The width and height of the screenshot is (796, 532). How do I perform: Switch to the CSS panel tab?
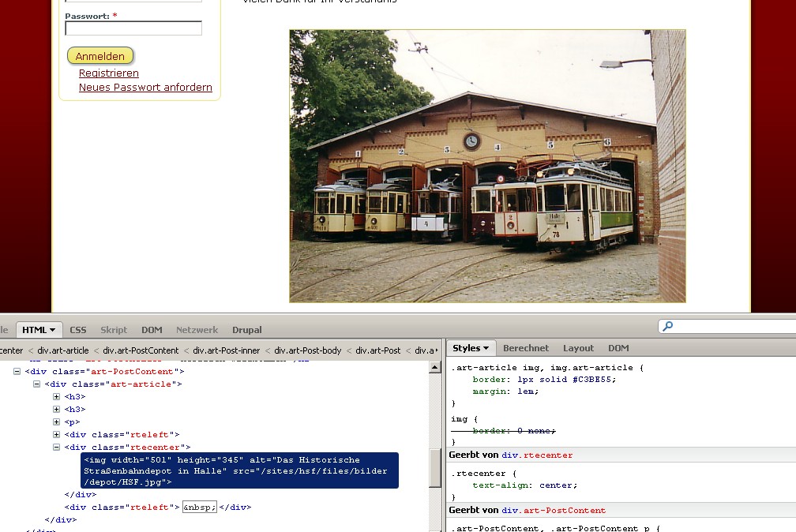pos(78,330)
